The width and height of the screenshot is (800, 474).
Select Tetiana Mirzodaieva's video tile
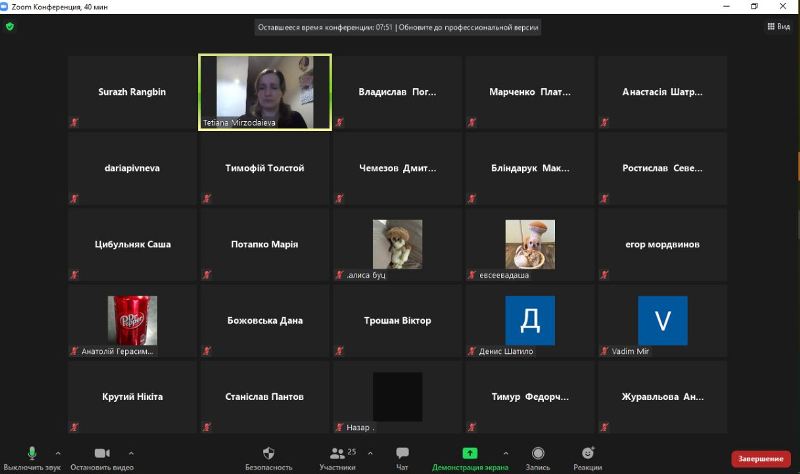(x=265, y=92)
